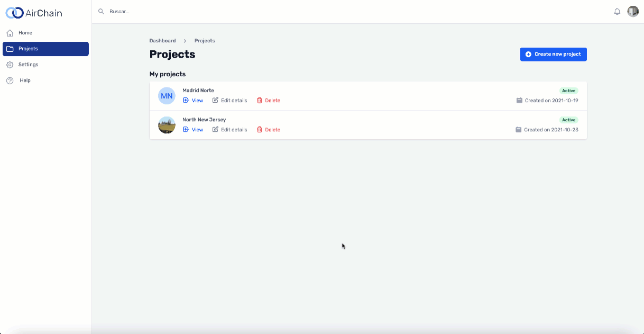This screenshot has width=644, height=334.
Task: Click the Madrid Norte project name
Action: click(198, 91)
